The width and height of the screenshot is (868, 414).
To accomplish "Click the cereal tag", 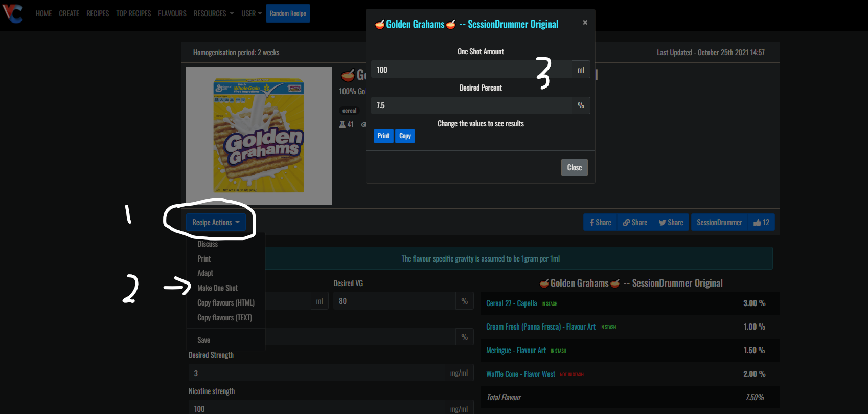I will (350, 111).
